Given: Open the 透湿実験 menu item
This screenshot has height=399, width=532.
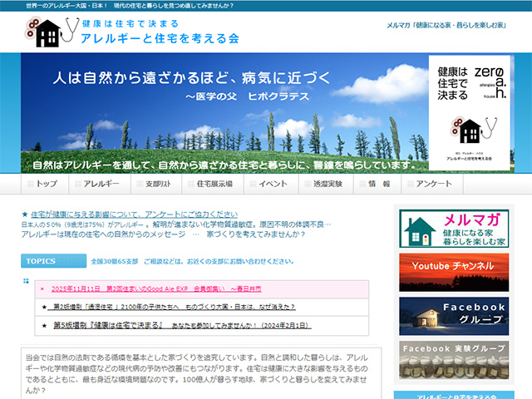Looking at the screenshot, I should click(323, 184).
